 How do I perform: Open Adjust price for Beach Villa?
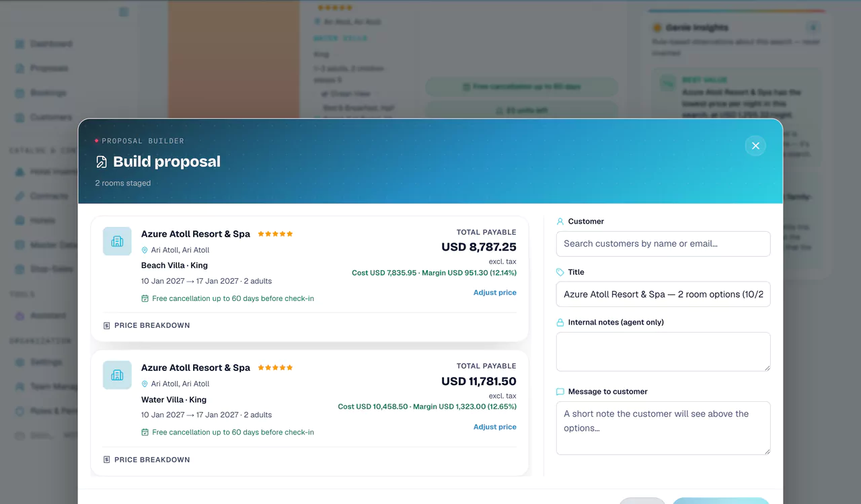(495, 292)
